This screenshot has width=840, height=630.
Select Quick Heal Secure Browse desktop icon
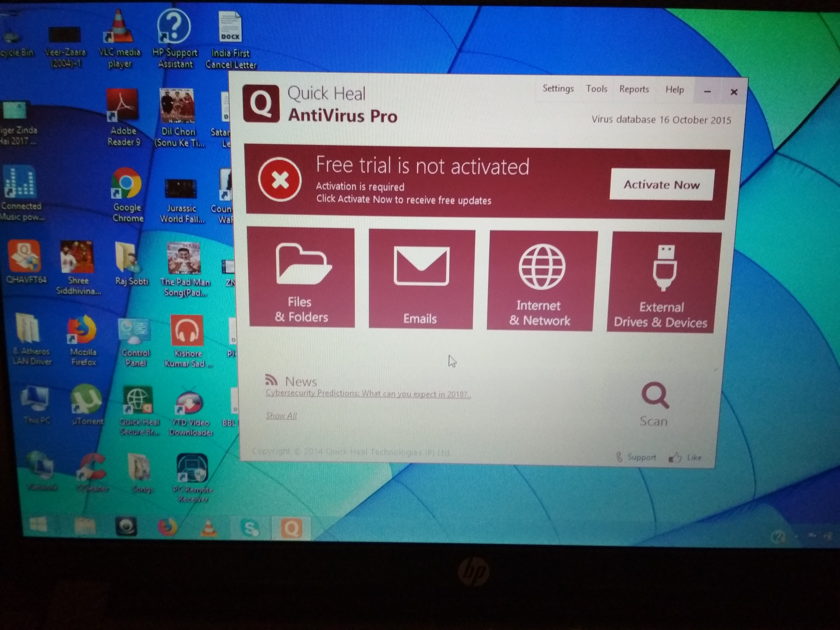(x=139, y=411)
